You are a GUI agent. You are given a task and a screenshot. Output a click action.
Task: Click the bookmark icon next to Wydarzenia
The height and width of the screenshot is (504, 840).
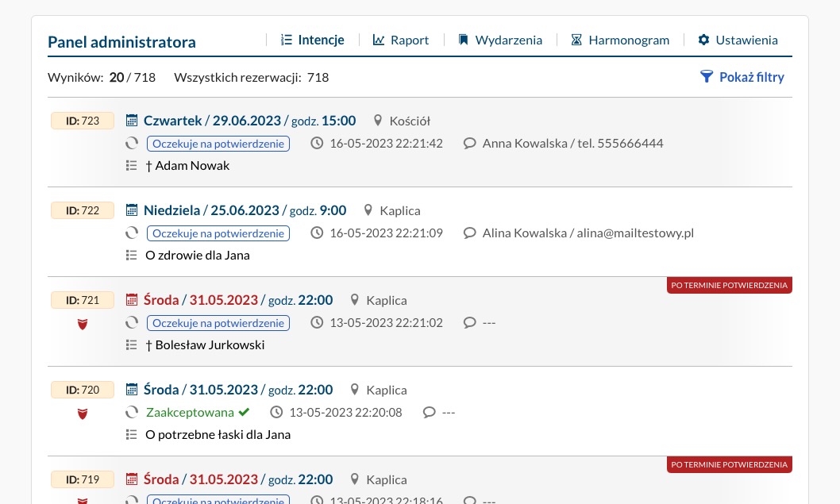click(463, 39)
